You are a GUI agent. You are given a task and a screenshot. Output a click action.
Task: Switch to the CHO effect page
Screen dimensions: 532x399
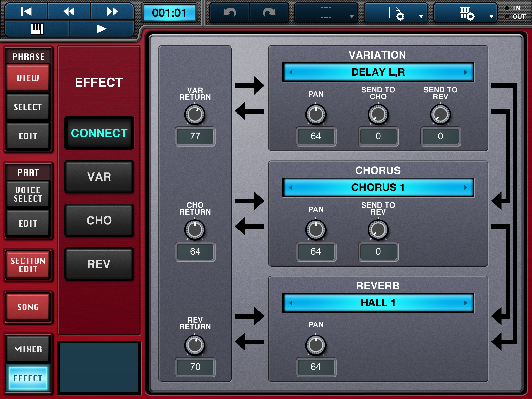[x=99, y=220]
